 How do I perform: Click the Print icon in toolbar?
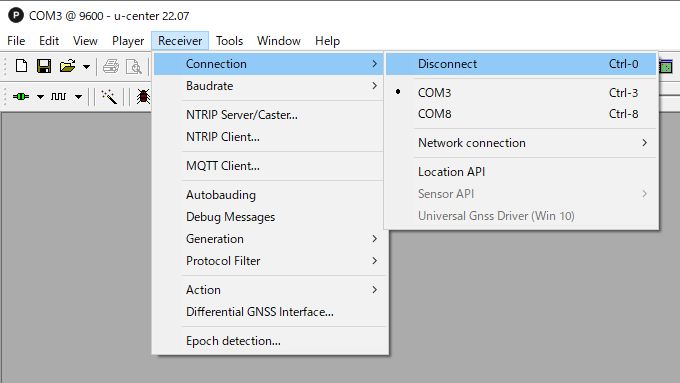[111, 66]
